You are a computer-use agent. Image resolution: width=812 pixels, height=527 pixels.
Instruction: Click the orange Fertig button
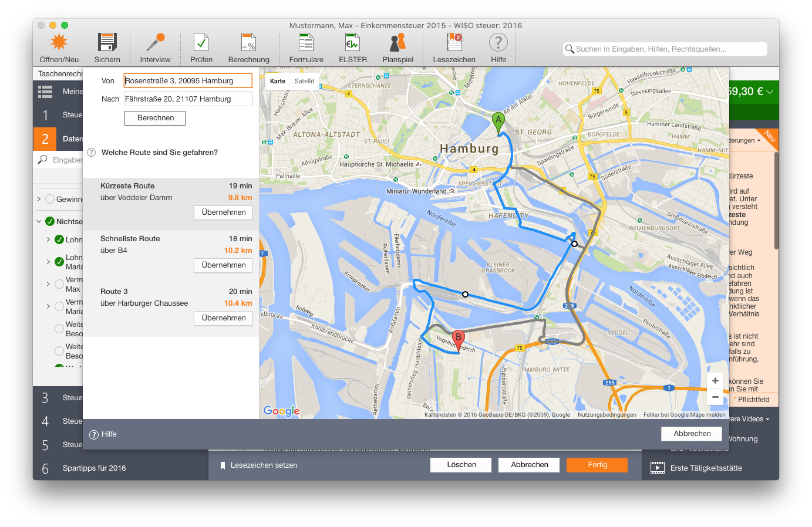597,465
